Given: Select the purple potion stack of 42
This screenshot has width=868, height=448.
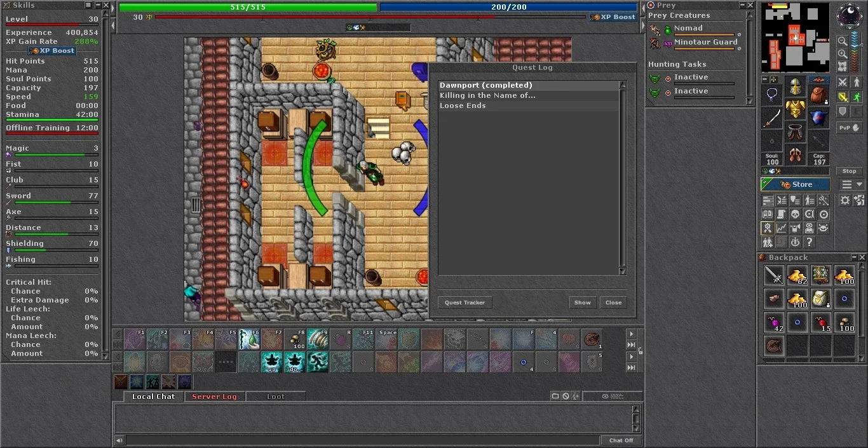Looking at the screenshot, I should 773,322.
